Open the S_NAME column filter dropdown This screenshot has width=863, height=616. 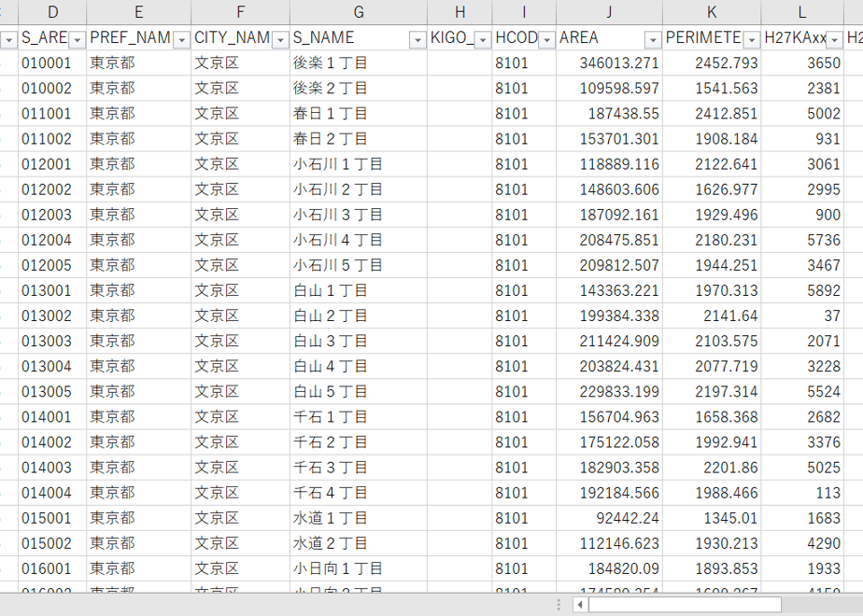[x=417, y=39]
